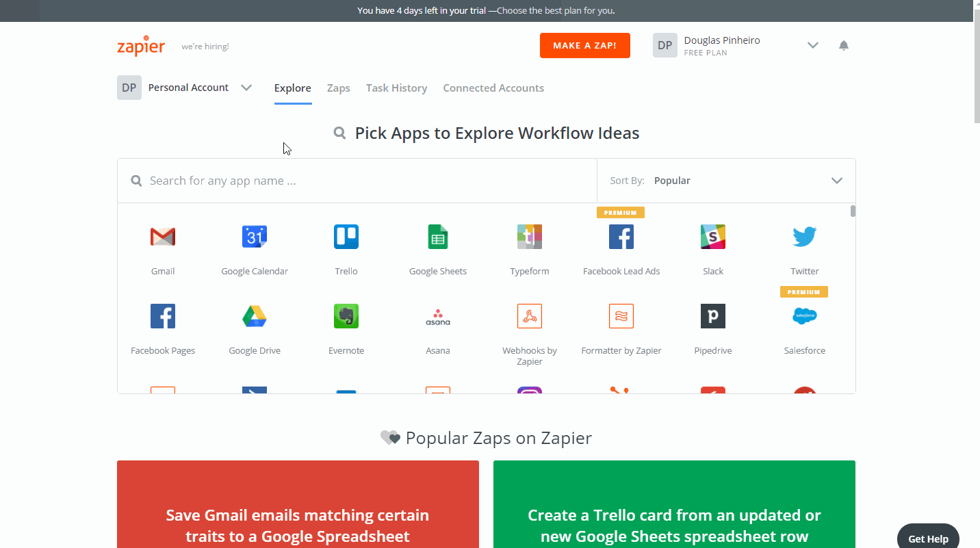Image resolution: width=980 pixels, height=548 pixels.
Task: Go to Connected Accounts tab
Action: pos(493,88)
